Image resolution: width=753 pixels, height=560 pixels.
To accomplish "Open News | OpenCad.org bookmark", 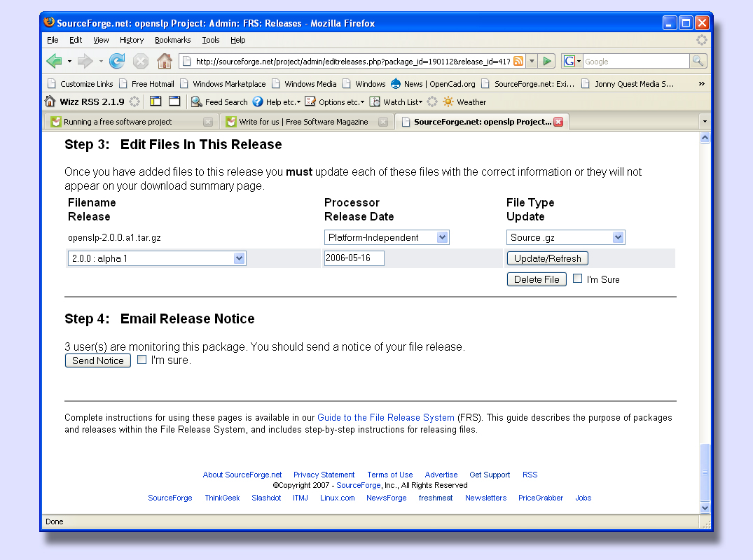I will pyautogui.click(x=433, y=84).
